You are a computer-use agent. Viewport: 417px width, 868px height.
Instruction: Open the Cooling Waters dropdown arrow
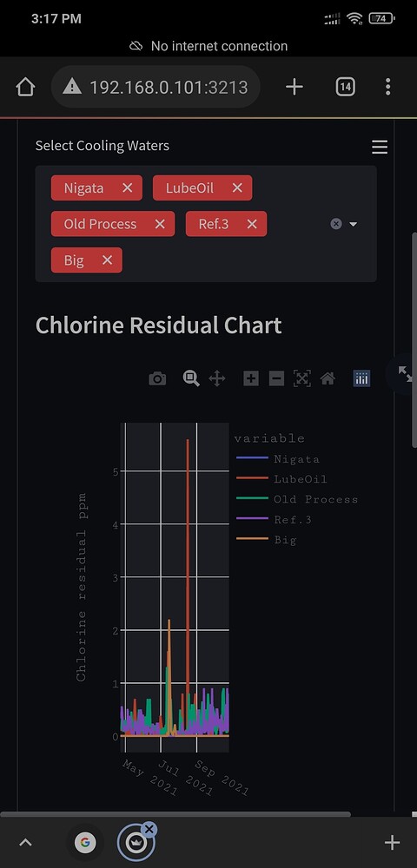click(x=354, y=224)
